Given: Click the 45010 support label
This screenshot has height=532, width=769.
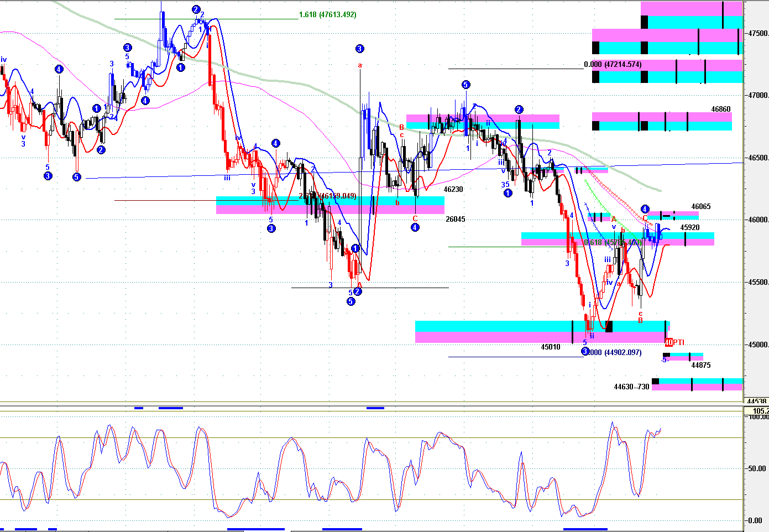Looking at the screenshot, I should (550, 347).
